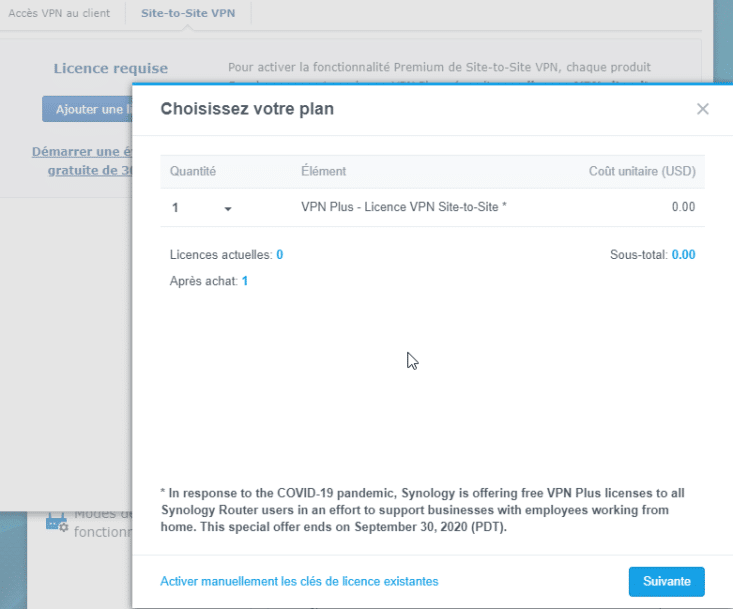733x609 pixels.
Task: Click the Choisissez votre plan title
Action: click(247, 109)
